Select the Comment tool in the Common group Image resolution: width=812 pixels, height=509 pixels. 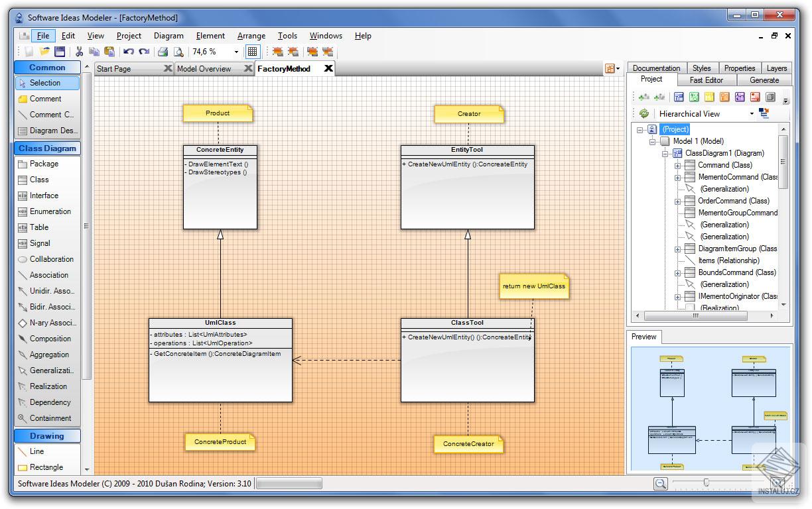tap(47, 99)
